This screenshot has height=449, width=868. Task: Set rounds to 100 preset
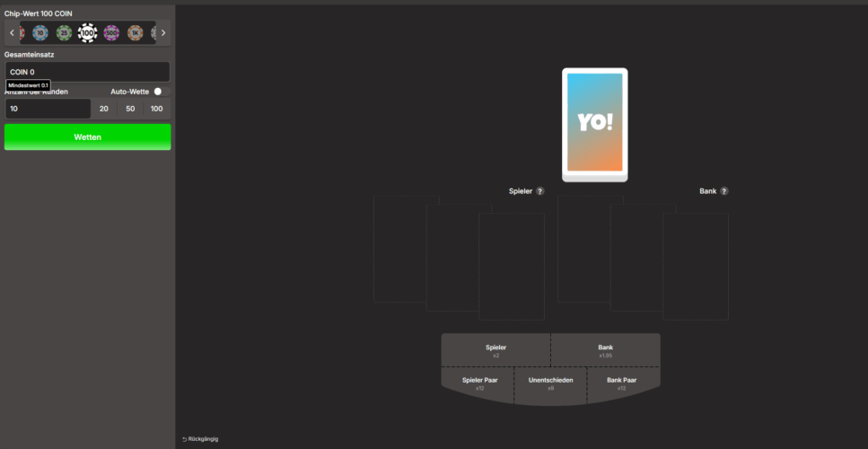157,109
